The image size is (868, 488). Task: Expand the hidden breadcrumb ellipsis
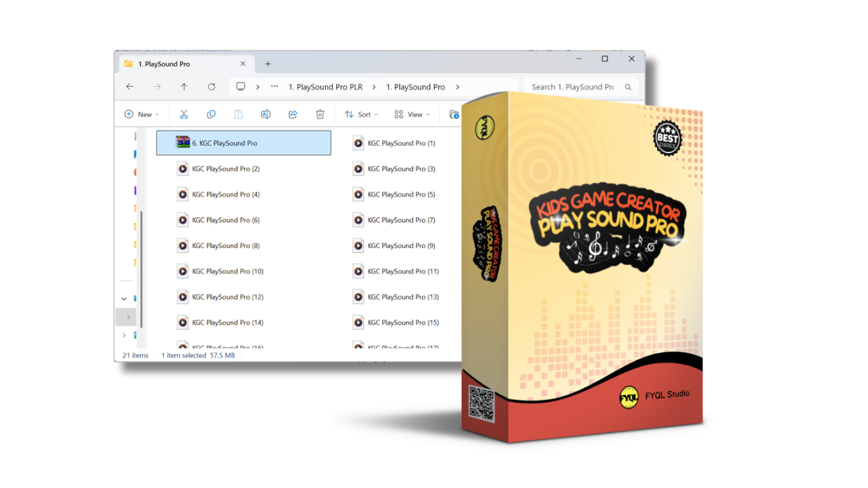pyautogui.click(x=275, y=87)
